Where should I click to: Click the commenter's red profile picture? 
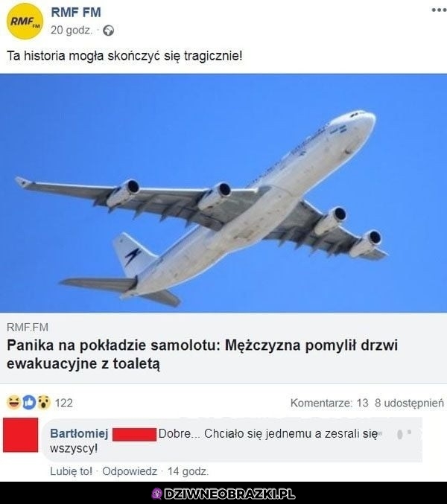tap(21, 435)
